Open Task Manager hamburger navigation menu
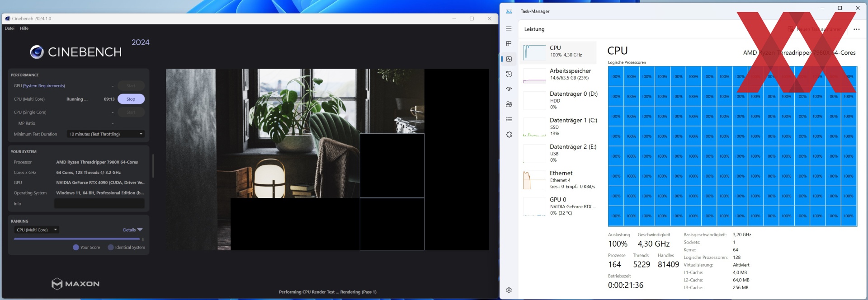This screenshot has width=868, height=300. tap(509, 28)
